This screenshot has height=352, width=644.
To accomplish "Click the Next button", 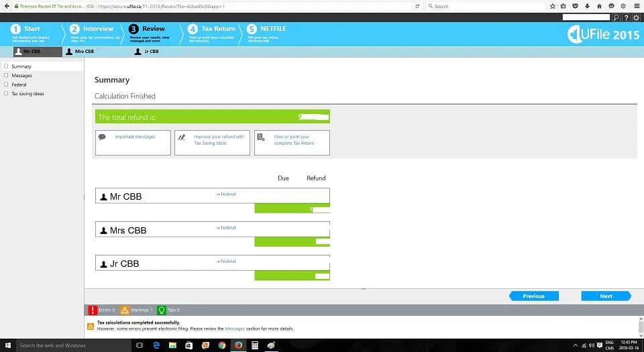I will [x=606, y=296].
